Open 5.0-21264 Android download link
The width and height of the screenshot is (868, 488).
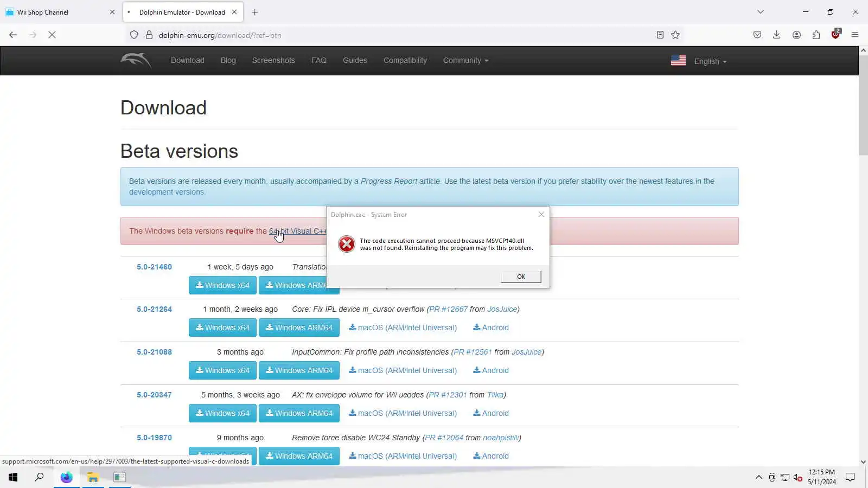pyautogui.click(x=491, y=328)
